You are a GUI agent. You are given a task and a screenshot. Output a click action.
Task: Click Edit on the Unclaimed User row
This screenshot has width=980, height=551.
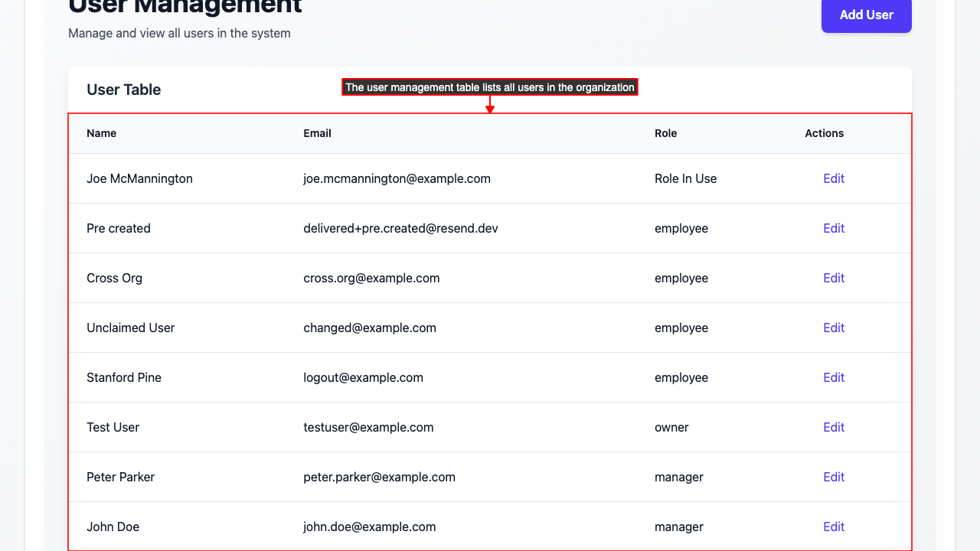834,328
